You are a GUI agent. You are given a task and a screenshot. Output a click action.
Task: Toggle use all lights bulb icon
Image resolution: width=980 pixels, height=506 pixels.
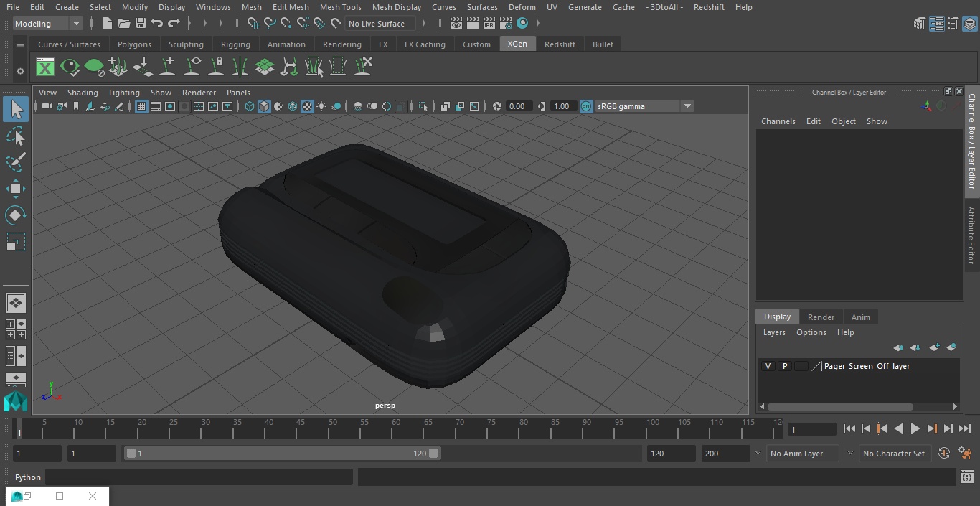point(321,106)
